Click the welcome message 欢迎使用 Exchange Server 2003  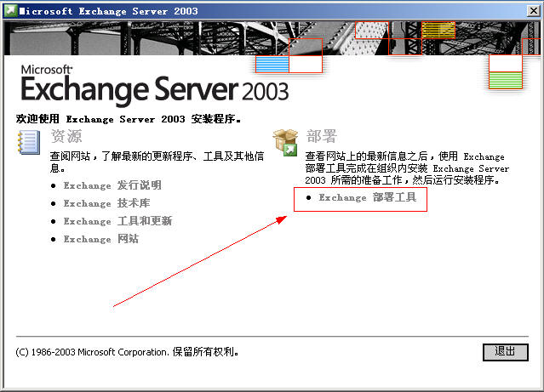(129, 119)
